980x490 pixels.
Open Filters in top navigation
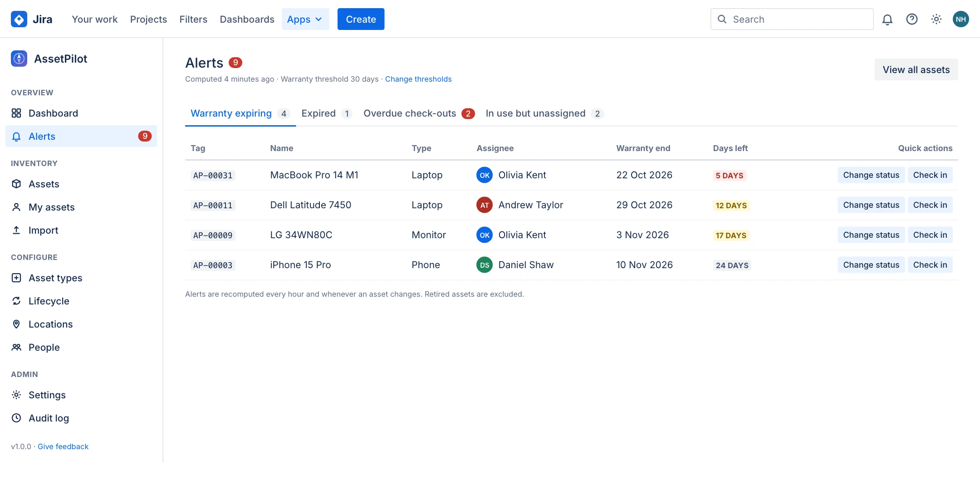(x=193, y=19)
